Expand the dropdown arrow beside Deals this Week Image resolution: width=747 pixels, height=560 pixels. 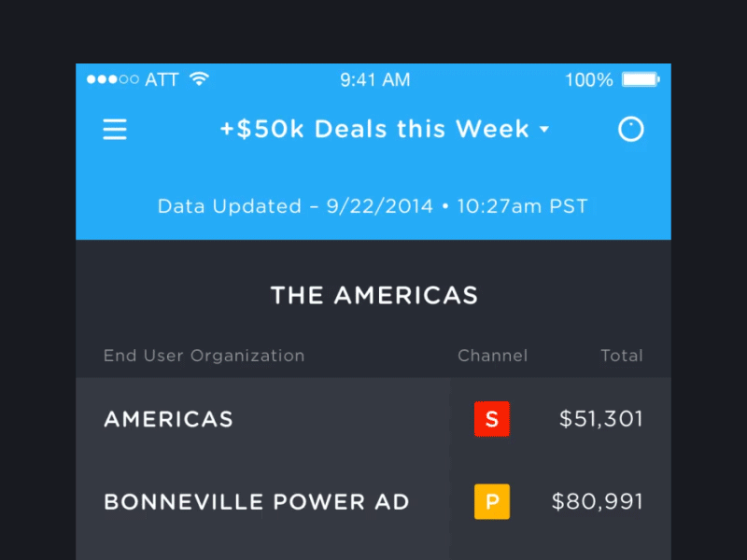pyautogui.click(x=544, y=131)
